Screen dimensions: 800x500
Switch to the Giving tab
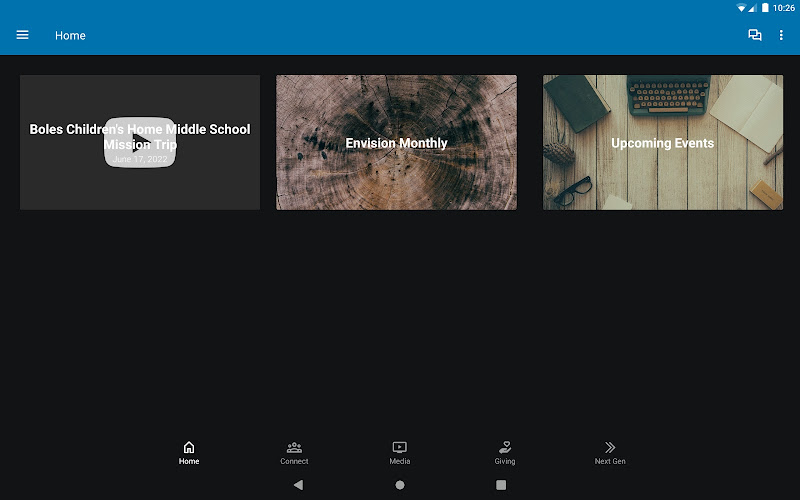505,453
